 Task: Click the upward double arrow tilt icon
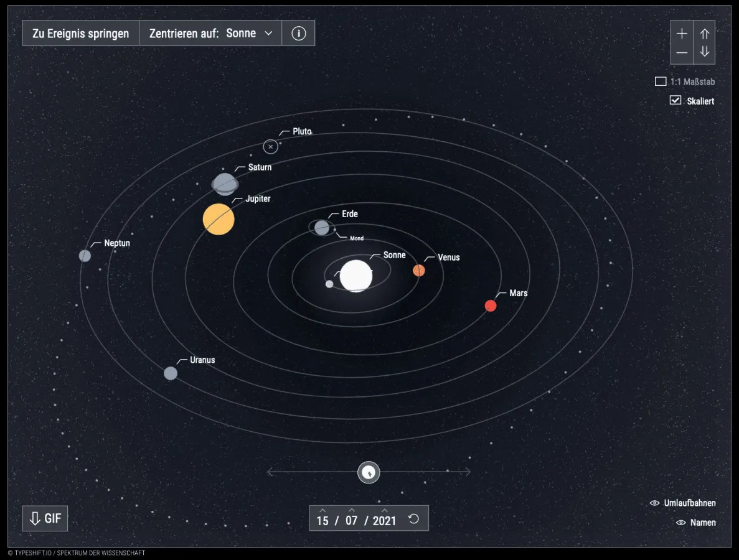coord(704,32)
